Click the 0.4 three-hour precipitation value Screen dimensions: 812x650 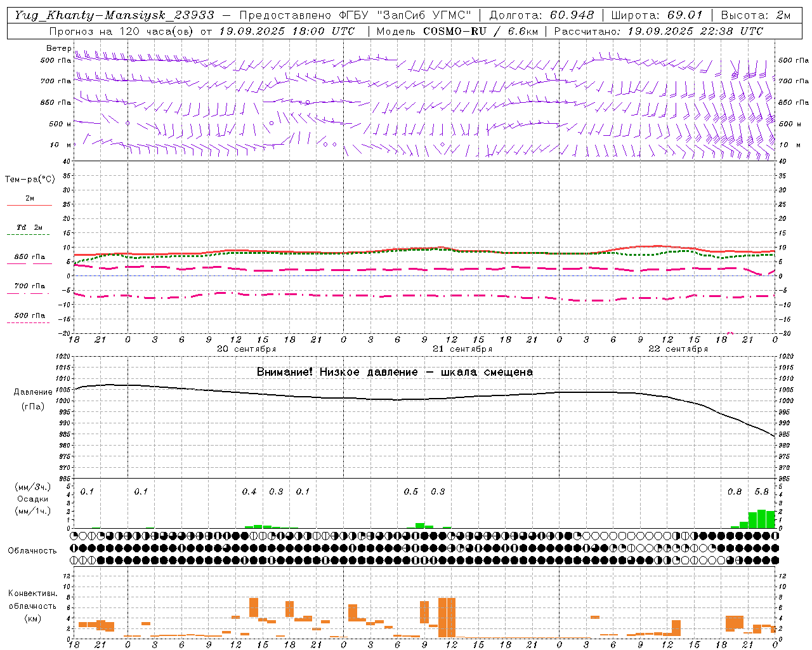click(249, 492)
